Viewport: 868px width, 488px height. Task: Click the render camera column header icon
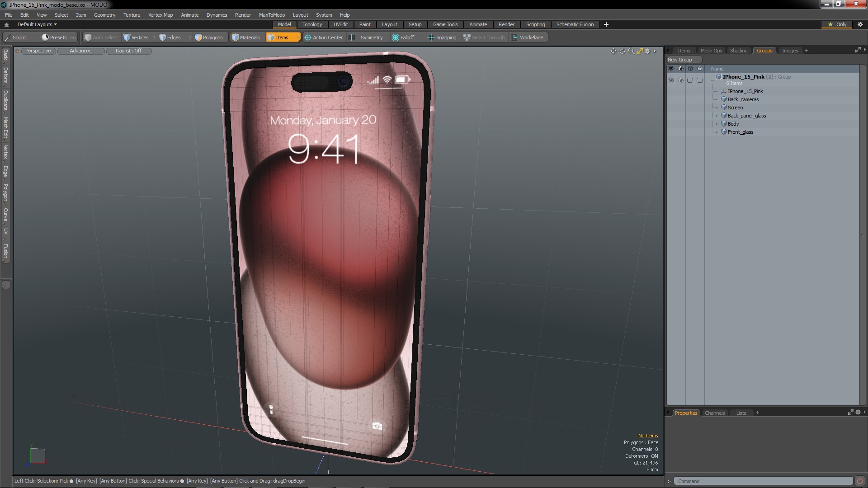click(x=681, y=69)
